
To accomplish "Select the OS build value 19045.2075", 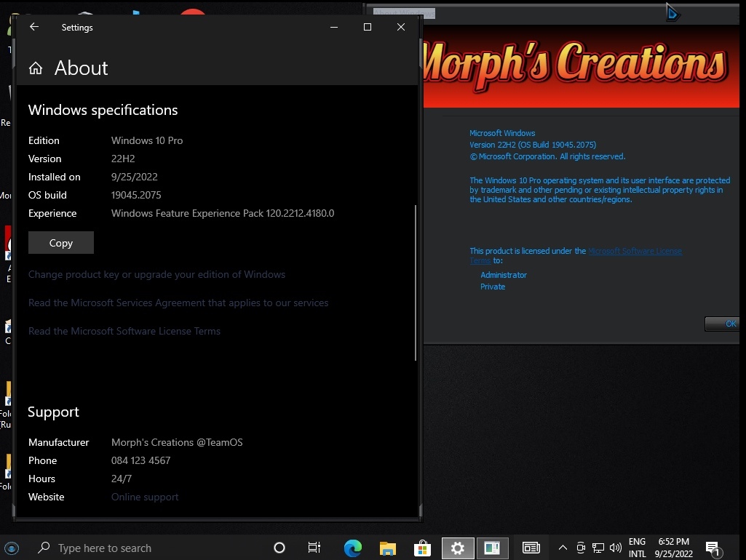I will (x=136, y=195).
